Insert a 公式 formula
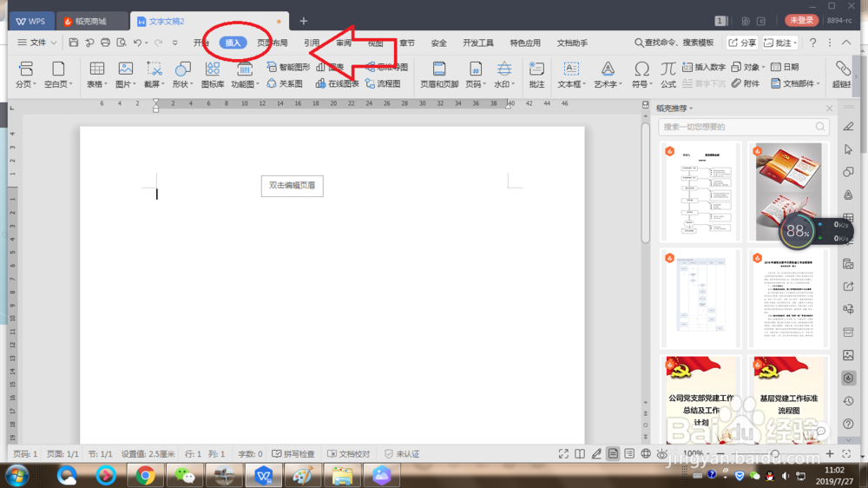The image size is (868, 488). tap(668, 74)
